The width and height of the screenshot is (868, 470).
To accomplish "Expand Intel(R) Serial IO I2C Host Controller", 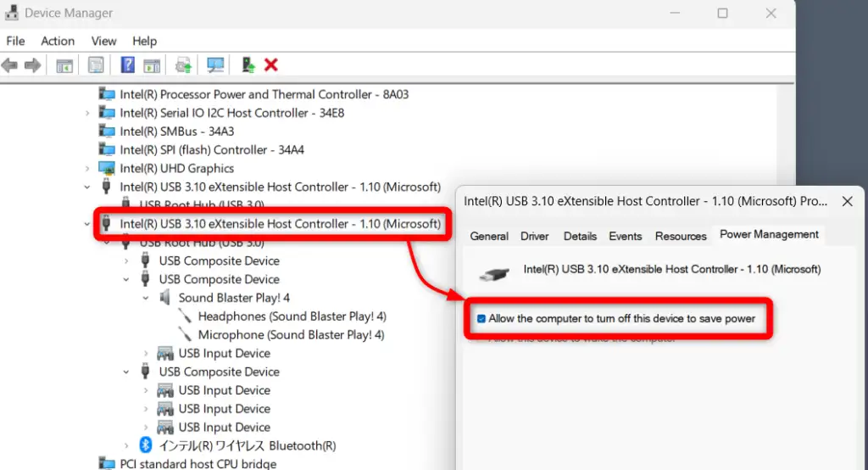I will [87, 113].
